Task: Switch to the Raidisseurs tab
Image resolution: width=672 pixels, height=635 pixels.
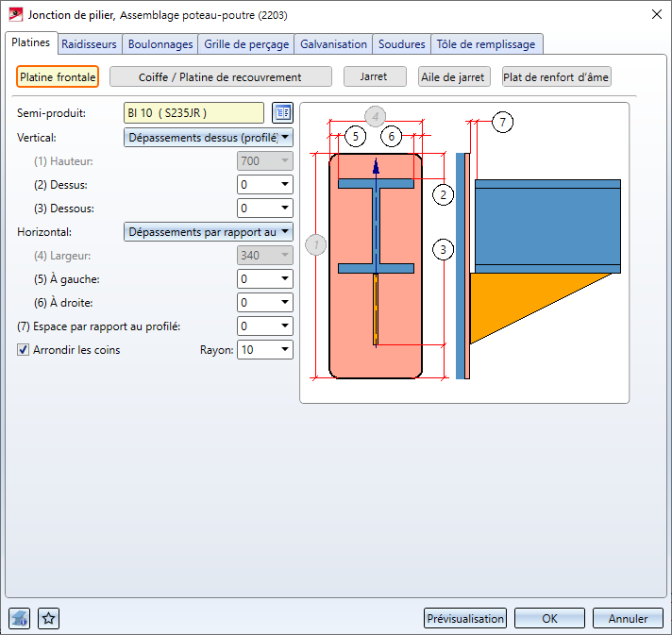Action: tap(89, 44)
